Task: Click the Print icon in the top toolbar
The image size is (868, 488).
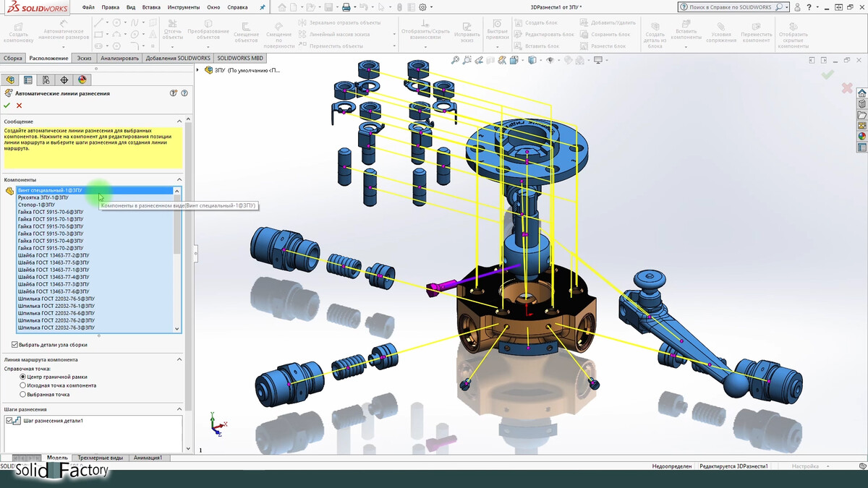Action: pos(346,7)
